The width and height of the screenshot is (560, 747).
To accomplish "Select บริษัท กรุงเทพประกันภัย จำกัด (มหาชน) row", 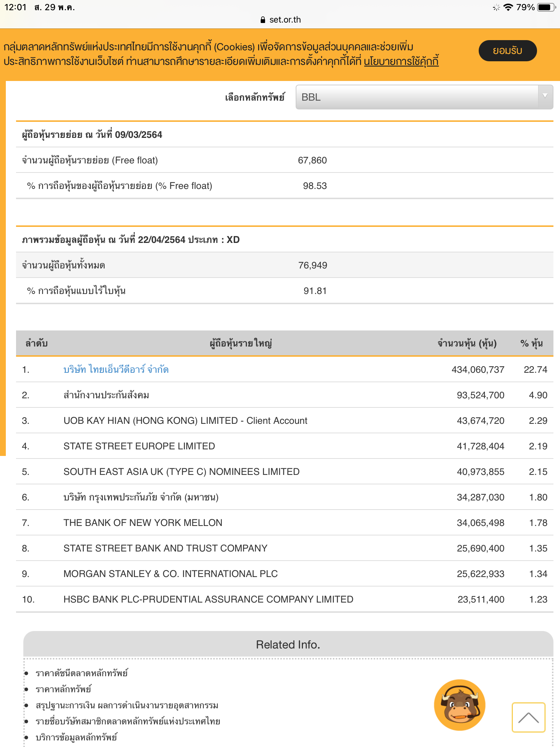I will pos(284,497).
